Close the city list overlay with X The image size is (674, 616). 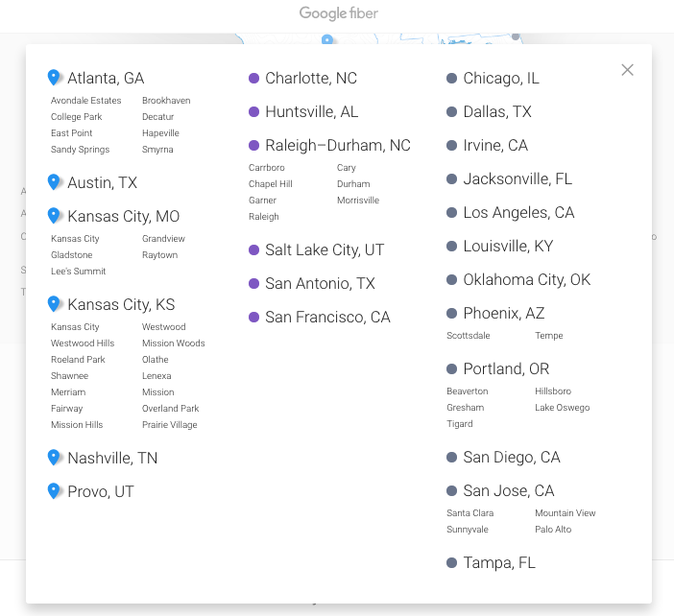coord(627,70)
